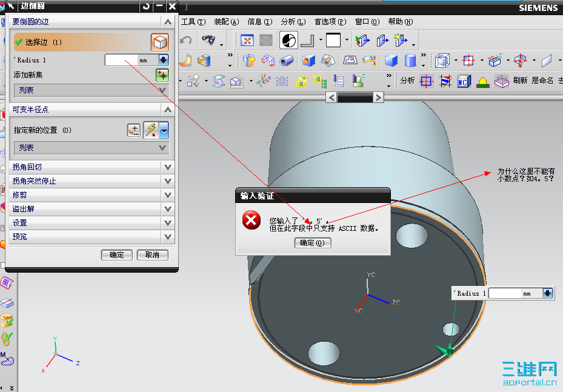The image size is (563, 392).
Task: Click the add new set icon
Action: tap(162, 75)
